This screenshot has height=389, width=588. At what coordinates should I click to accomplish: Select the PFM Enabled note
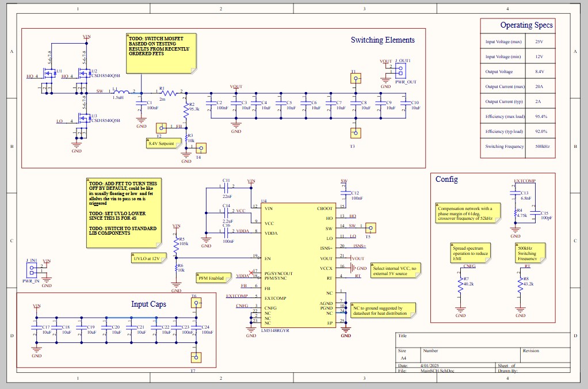[211, 278]
